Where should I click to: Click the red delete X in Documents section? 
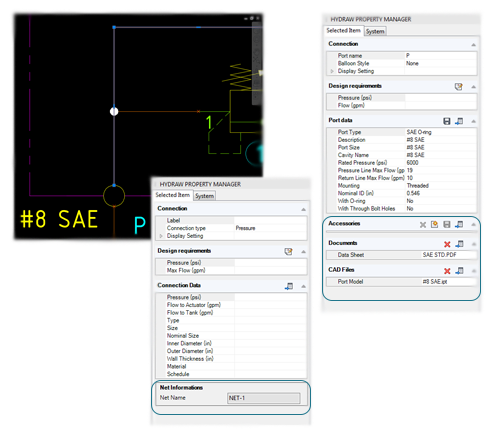pos(447,244)
